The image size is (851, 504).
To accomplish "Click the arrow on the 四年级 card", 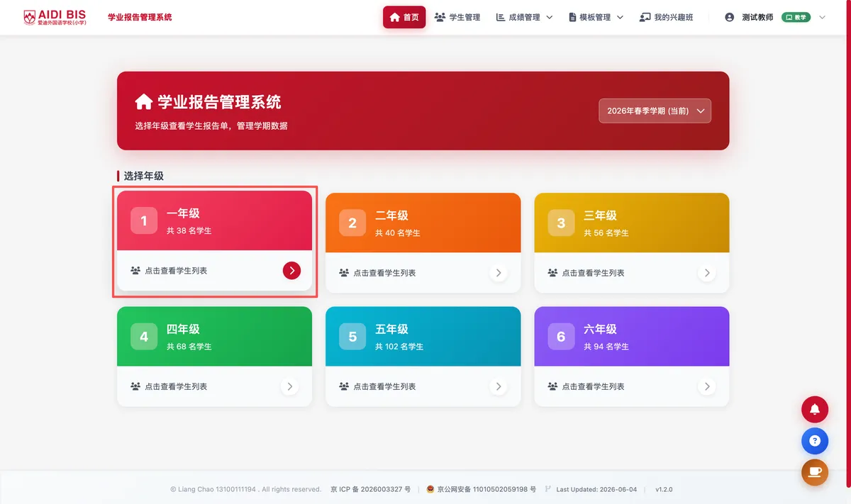I will click(289, 386).
